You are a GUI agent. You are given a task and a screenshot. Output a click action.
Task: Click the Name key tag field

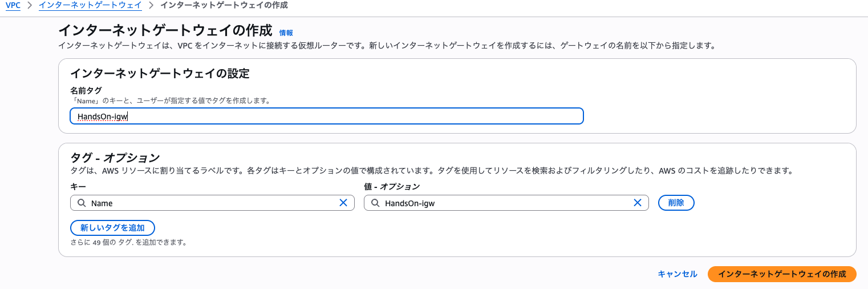tap(212, 203)
